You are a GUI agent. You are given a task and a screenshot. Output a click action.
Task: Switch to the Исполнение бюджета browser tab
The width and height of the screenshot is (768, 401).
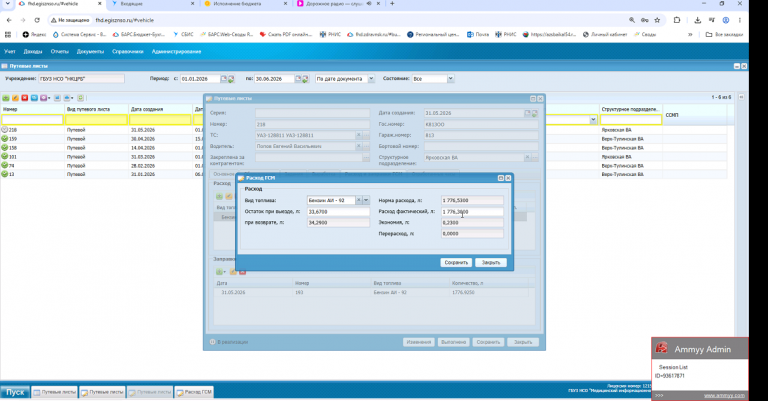(245, 3)
